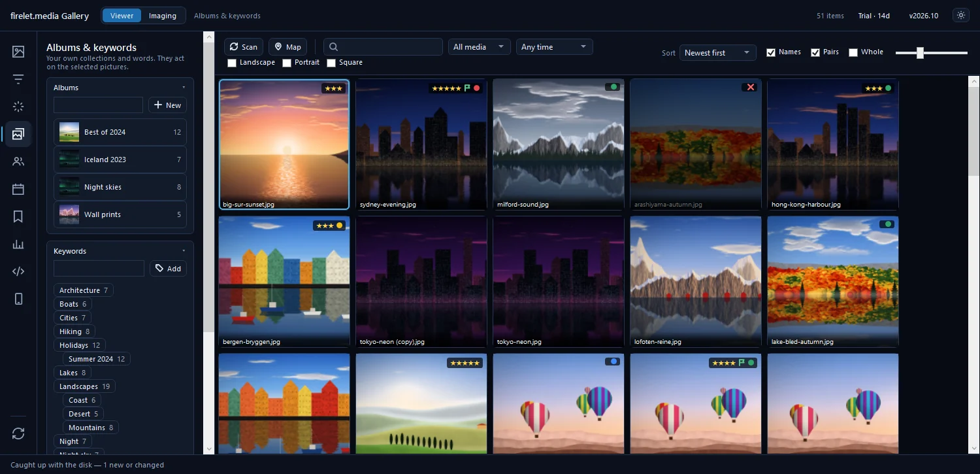Click the Scan button

pyautogui.click(x=244, y=47)
